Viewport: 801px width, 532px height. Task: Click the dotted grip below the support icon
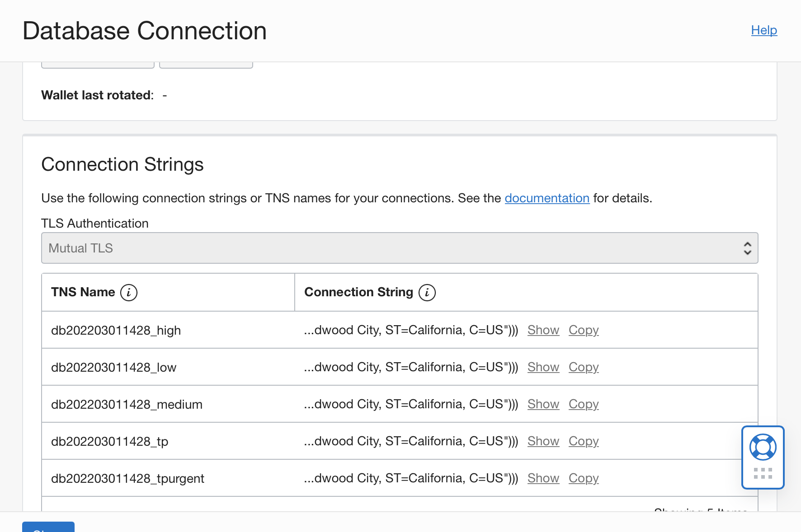coord(763,473)
